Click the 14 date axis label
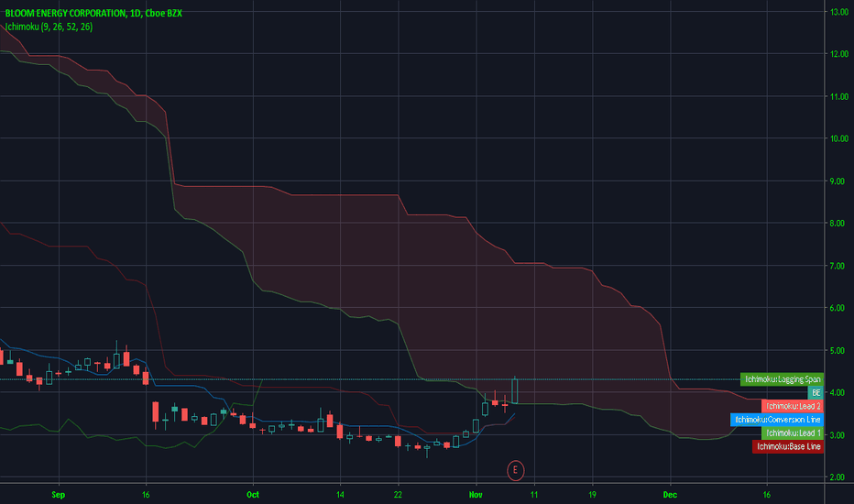854x504 pixels. pyautogui.click(x=340, y=495)
